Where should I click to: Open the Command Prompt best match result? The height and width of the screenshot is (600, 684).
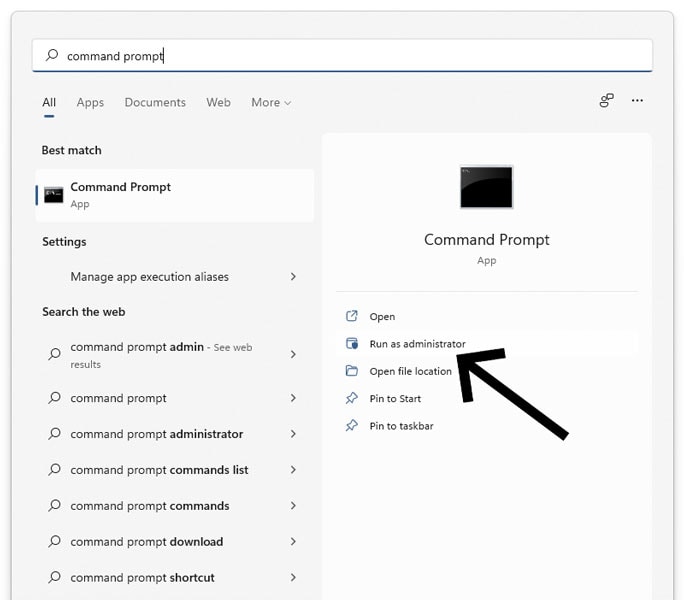click(174, 195)
